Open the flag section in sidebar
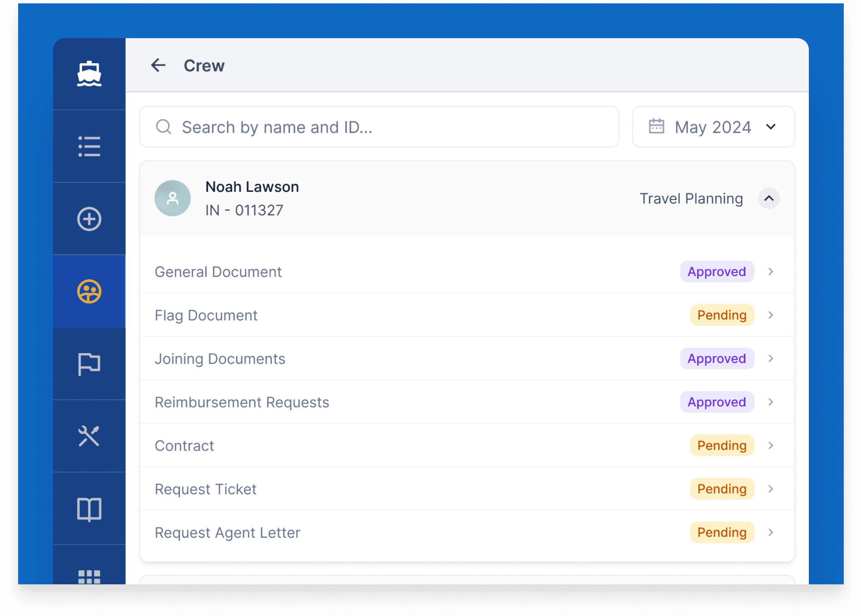Viewport: 861px width, 616px height. click(89, 364)
